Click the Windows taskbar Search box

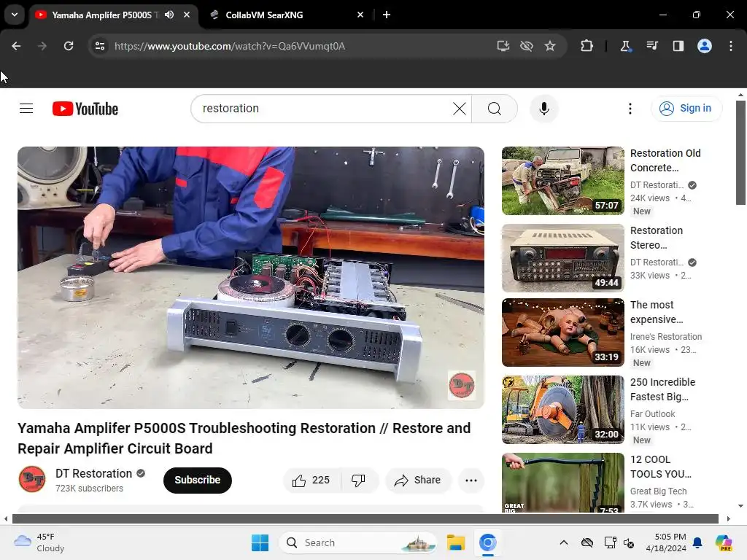[x=357, y=542]
